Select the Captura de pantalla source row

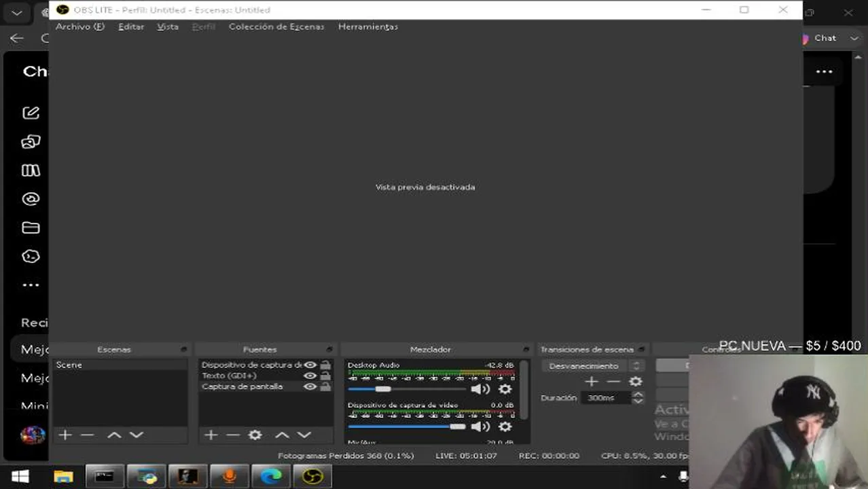pos(266,386)
